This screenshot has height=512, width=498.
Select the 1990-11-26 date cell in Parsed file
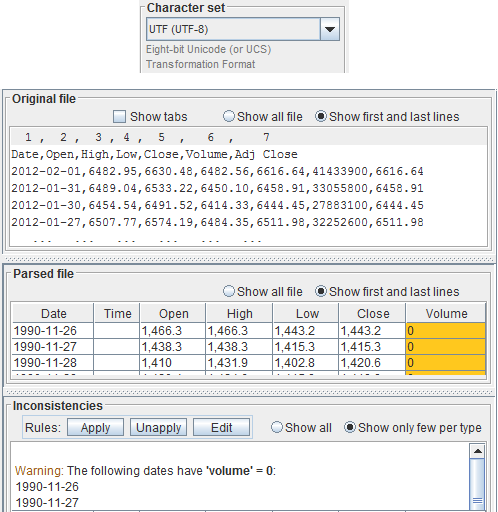53,331
